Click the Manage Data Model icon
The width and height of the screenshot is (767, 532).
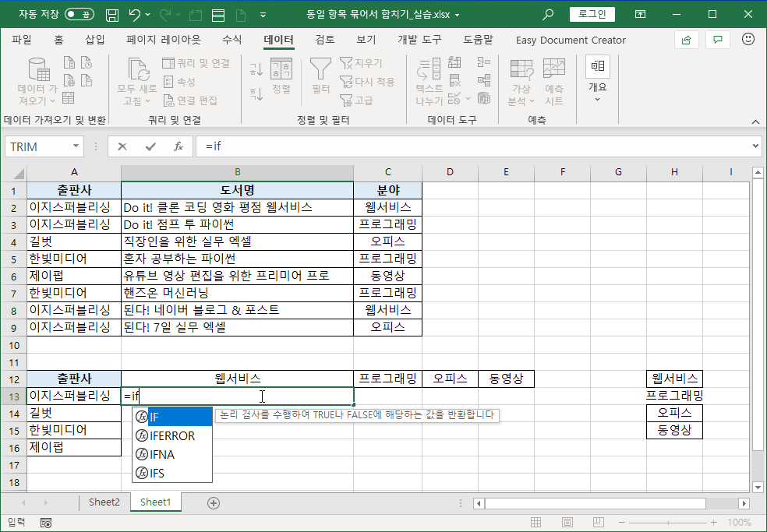tap(484, 99)
